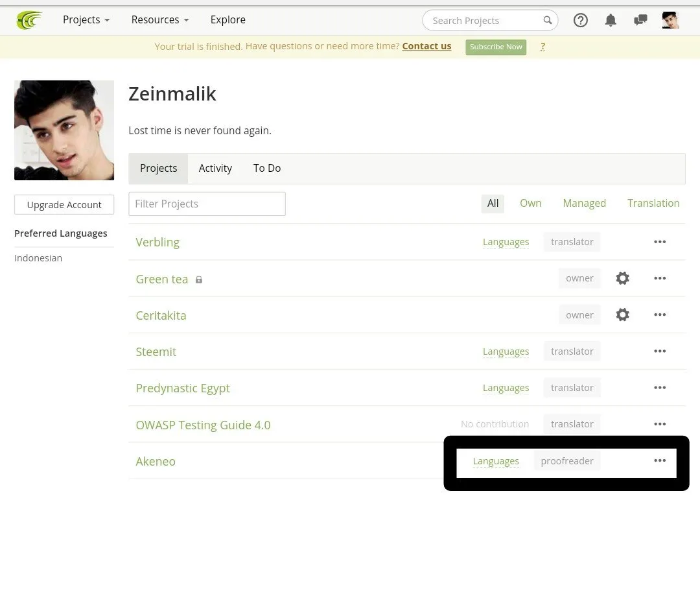700x594 pixels.
Task: Click the user avatar in top bar
Action: click(671, 20)
